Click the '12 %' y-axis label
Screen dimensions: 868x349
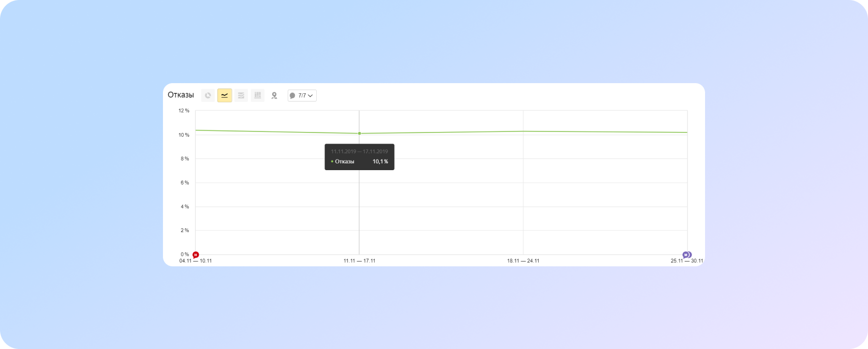[184, 111]
